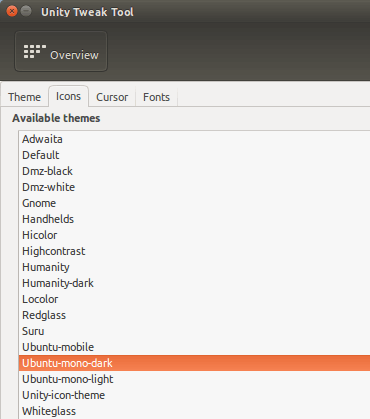Viewport: 370px width, 419px height.
Task: Select Default from available themes
Action: click(x=194, y=155)
